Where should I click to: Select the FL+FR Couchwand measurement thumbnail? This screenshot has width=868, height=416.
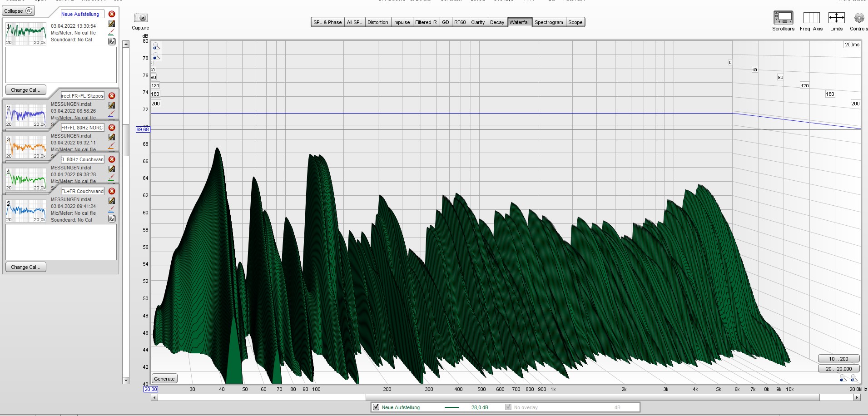26,211
